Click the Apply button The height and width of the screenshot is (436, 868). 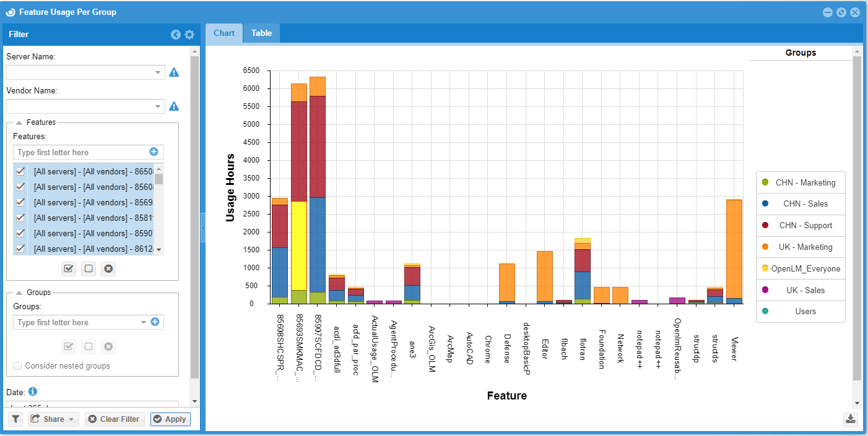pyautogui.click(x=170, y=419)
